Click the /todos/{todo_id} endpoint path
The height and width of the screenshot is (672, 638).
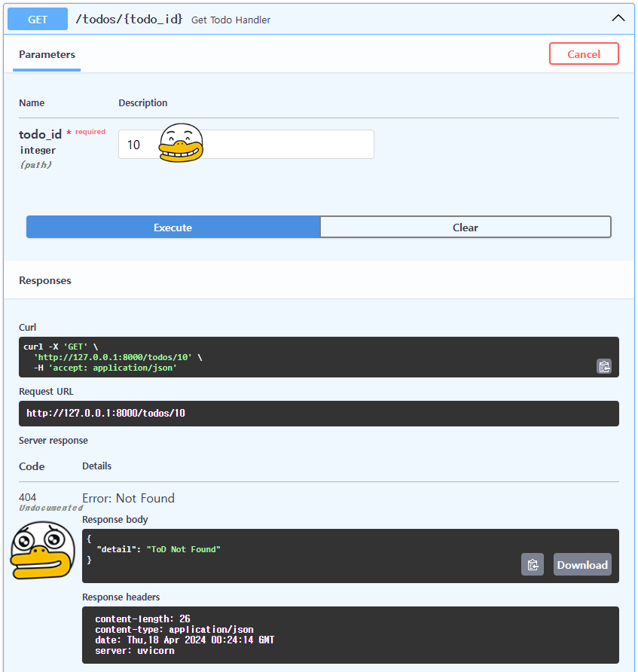129,20
